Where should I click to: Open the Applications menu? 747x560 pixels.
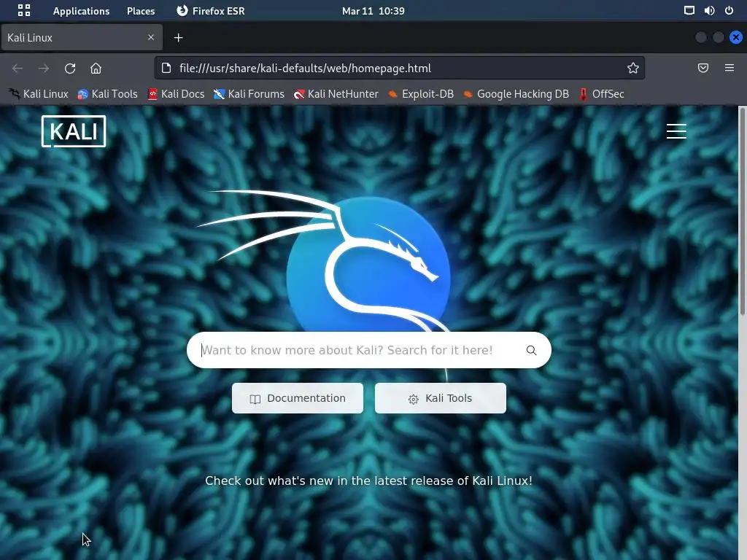point(81,11)
